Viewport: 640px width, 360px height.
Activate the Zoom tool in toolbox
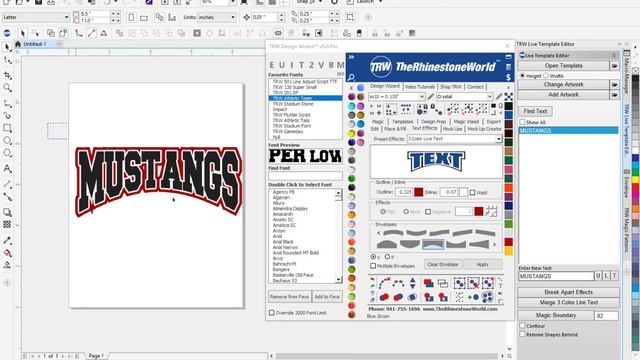7,88
